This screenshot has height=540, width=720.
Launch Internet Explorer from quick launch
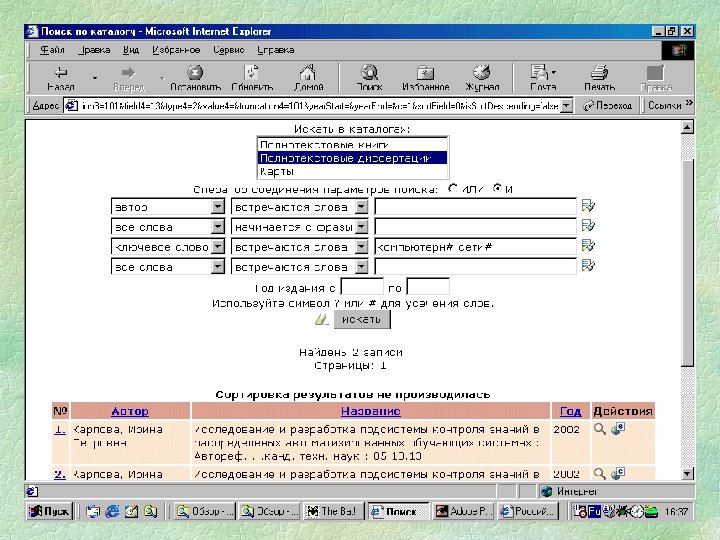pos(112,511)
